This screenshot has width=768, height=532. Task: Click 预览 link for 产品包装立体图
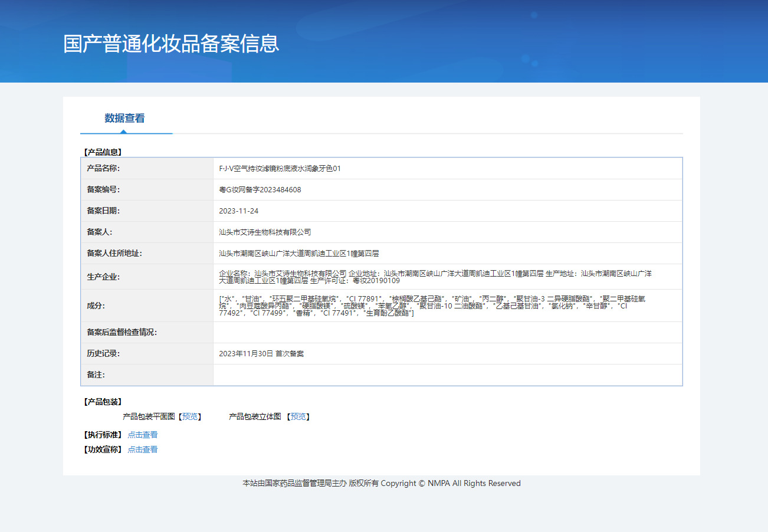coord(298,416)
